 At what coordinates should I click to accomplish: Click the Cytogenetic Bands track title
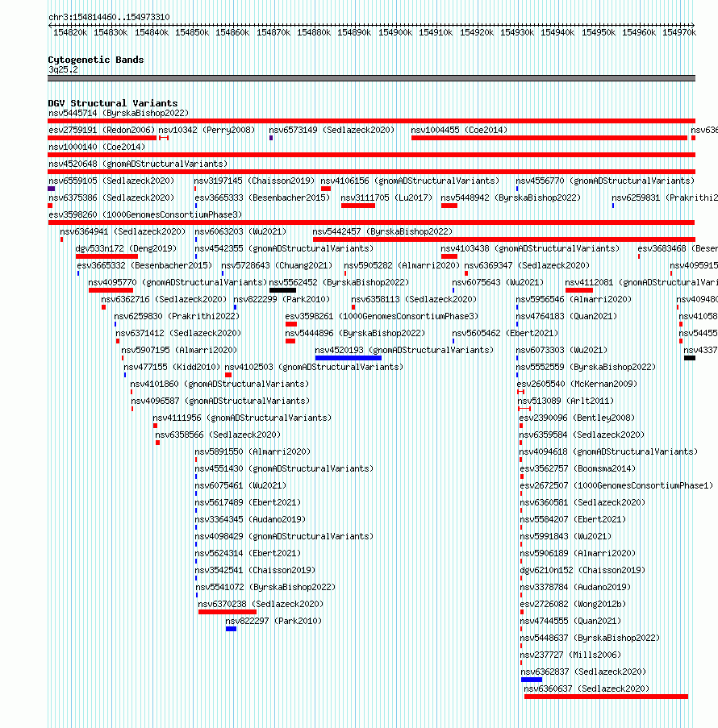96,60
